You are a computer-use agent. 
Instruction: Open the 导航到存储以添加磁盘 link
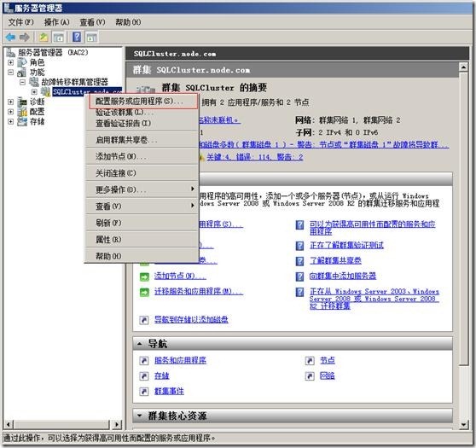(191, 319)
